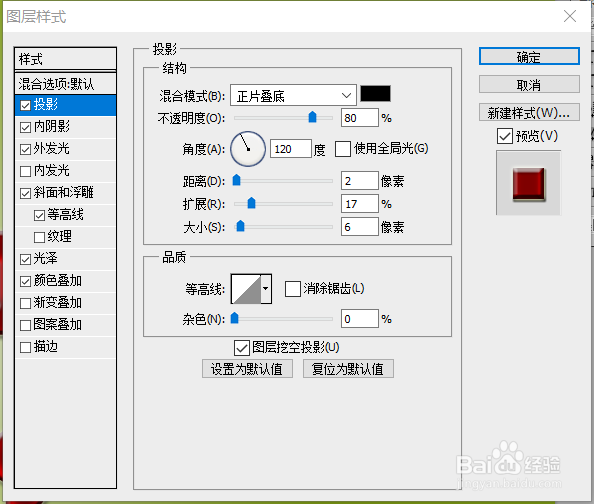The height and width of the screenshot is (504, 594).
Task: Select 混合选项:默认 in the list
Action: tap(65, 84)
